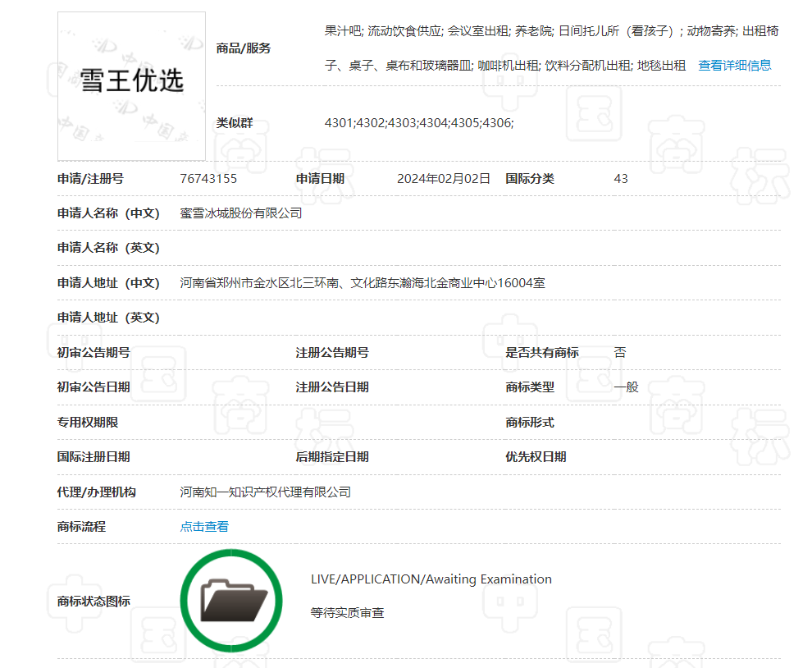Click the applicant name 蜜雪冰城股份有限公司

tap(241, 213)
